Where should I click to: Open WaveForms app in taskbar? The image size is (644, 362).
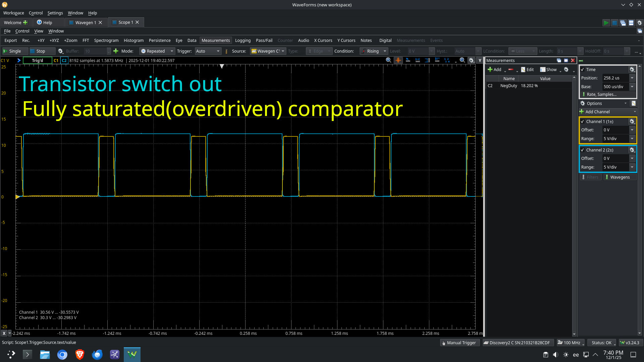(132, 354)
